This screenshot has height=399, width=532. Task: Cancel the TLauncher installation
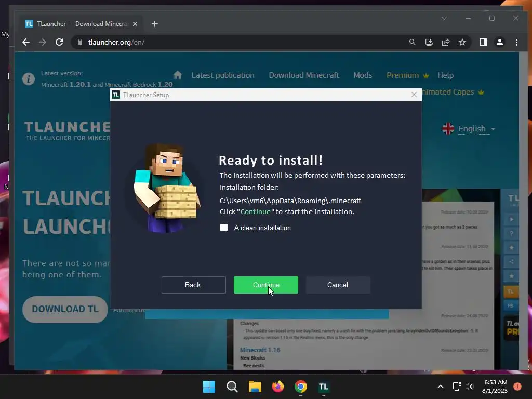tap(338, 285)
